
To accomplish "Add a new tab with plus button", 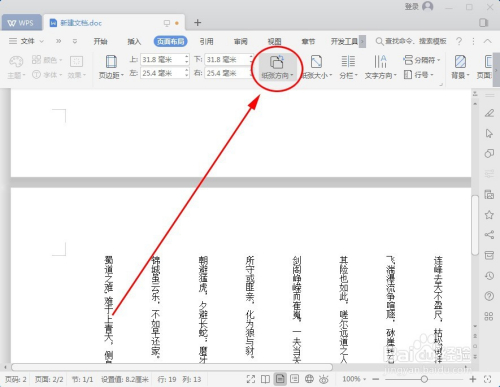I will pyautogui.click(x=198, y=22).
